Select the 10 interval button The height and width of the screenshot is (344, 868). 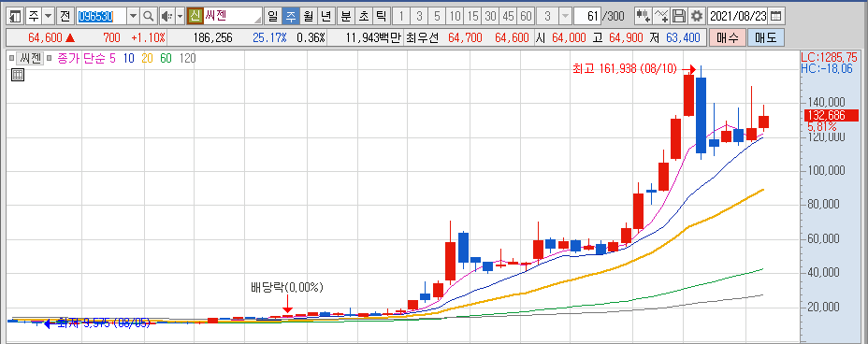tap(455, 16)
